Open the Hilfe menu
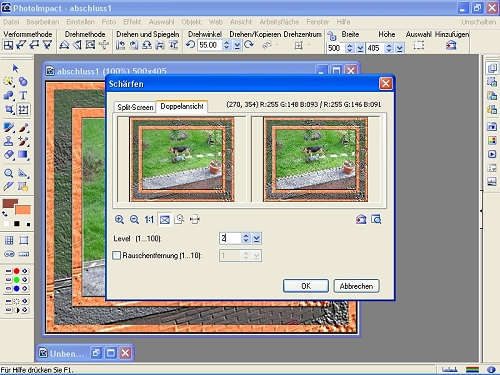This screenshot has height=375, width=500. click(x=343, y=22)
